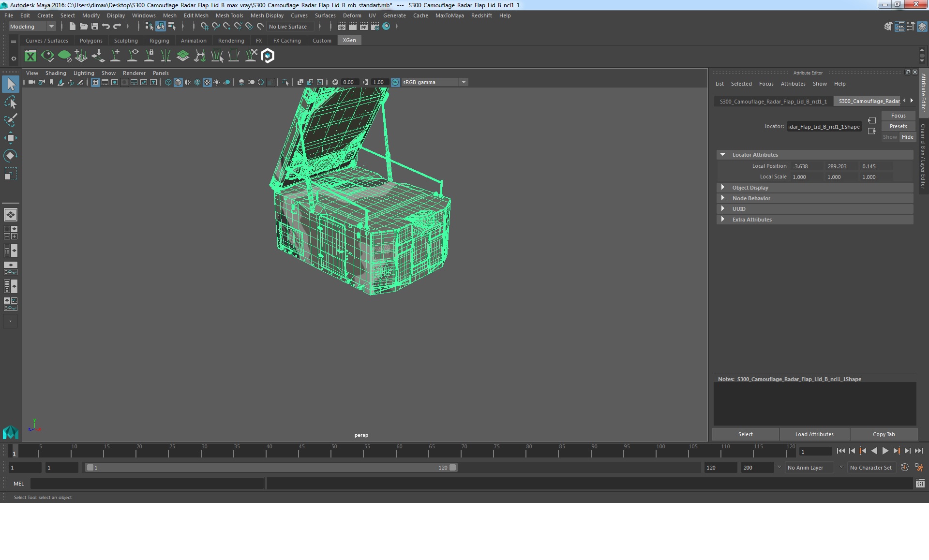Viewport: 929px width, 560px height.
Task: Open render settings clapperboard icon
Action: pyautogui.click(x=375, y=27)
